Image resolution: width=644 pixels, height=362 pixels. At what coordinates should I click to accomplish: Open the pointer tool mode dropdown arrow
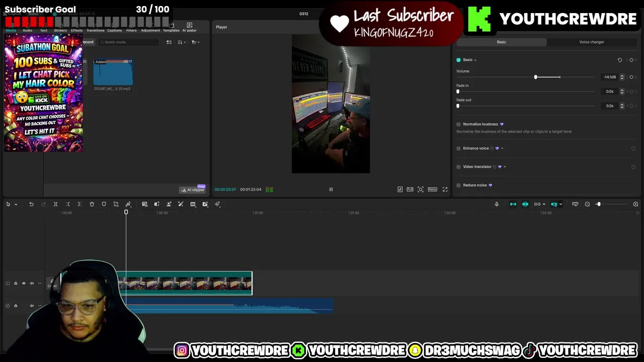point(16,204)
